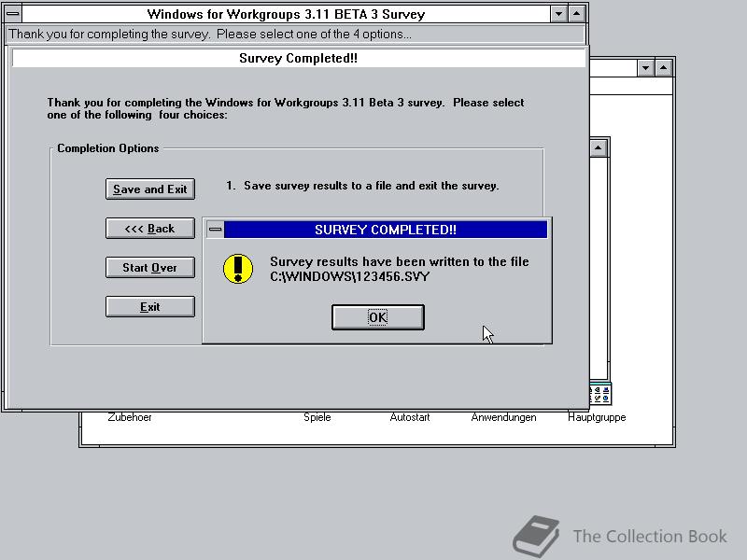
Task: Confirm the message with the OK button
Action: tap(378, 317)
